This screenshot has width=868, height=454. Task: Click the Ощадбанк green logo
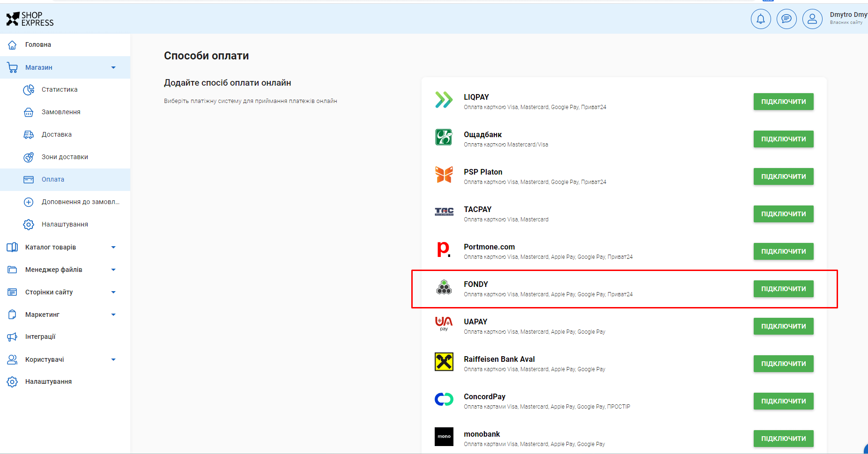pos(444,137)
